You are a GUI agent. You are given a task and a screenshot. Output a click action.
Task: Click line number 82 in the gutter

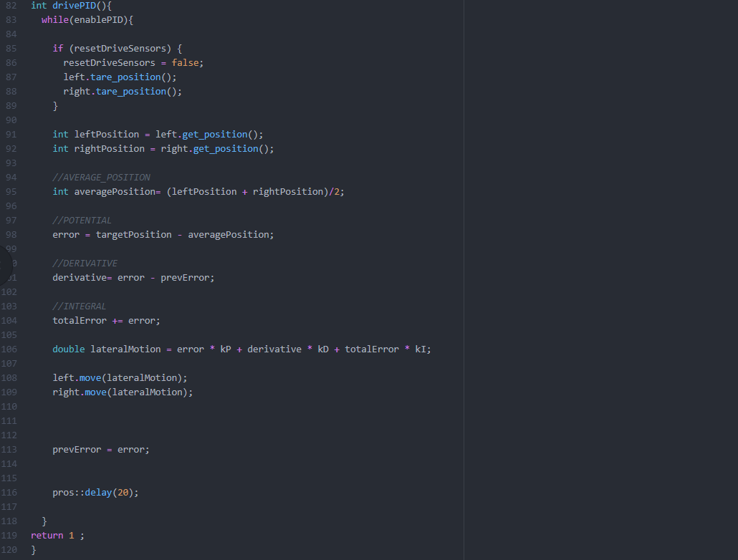[x=11, y=5]
